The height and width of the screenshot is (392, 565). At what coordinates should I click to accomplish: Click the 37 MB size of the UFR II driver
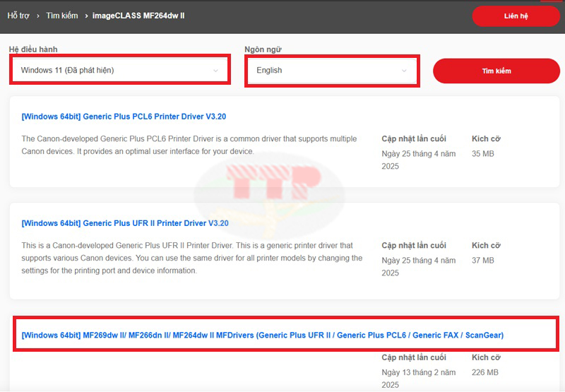point(483,261)
